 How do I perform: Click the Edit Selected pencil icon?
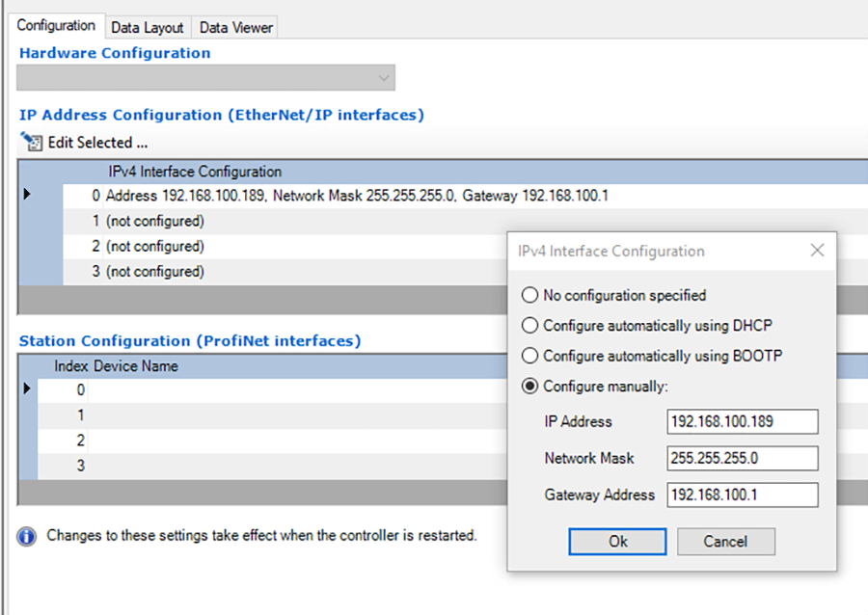(32, 143)
